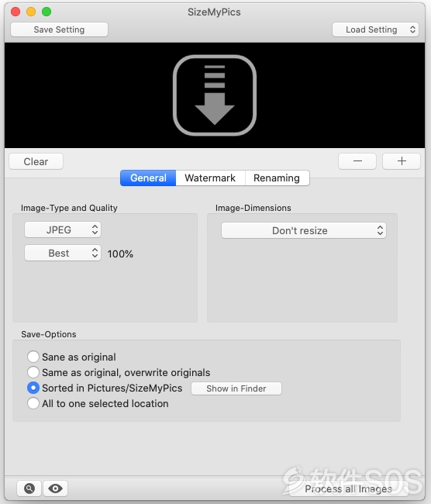
Task: Click the minus button to remove image
Action: coord(357,161)
